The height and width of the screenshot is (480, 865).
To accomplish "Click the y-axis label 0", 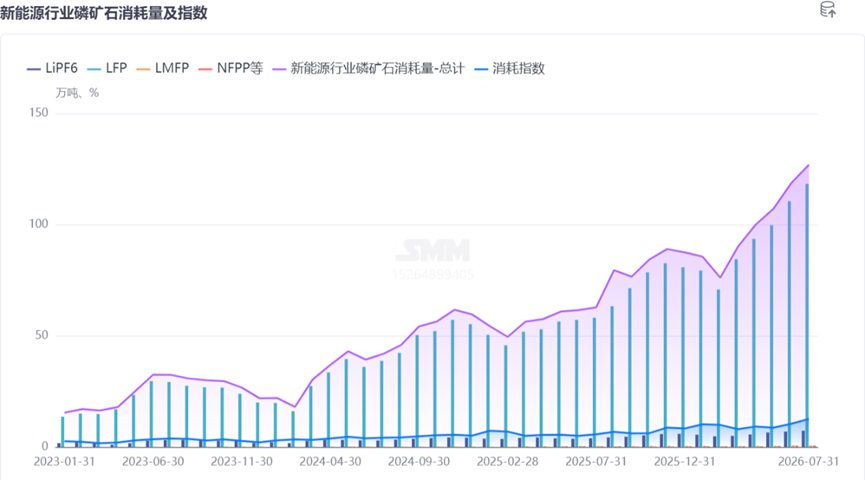I will click(45, 446).
